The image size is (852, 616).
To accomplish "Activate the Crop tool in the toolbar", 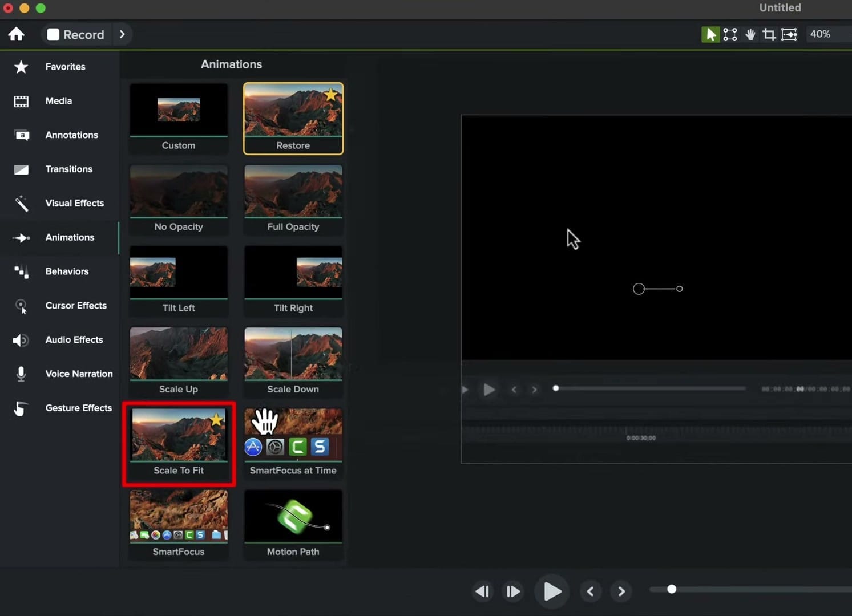I will [769, 34].
